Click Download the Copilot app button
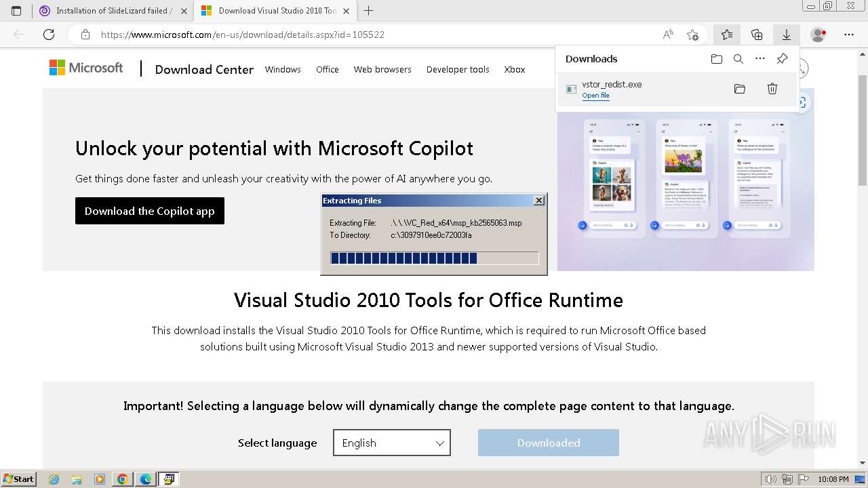 coord(150,211)
